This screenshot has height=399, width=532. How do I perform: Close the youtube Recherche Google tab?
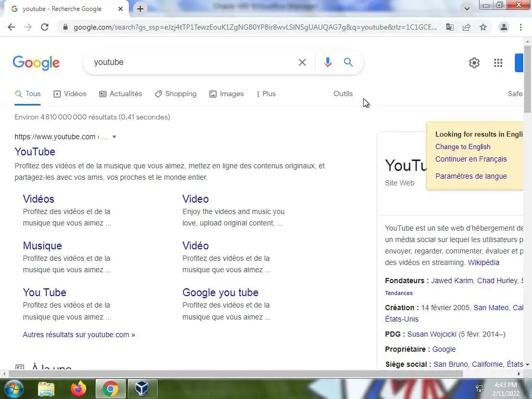pos(121,9)
